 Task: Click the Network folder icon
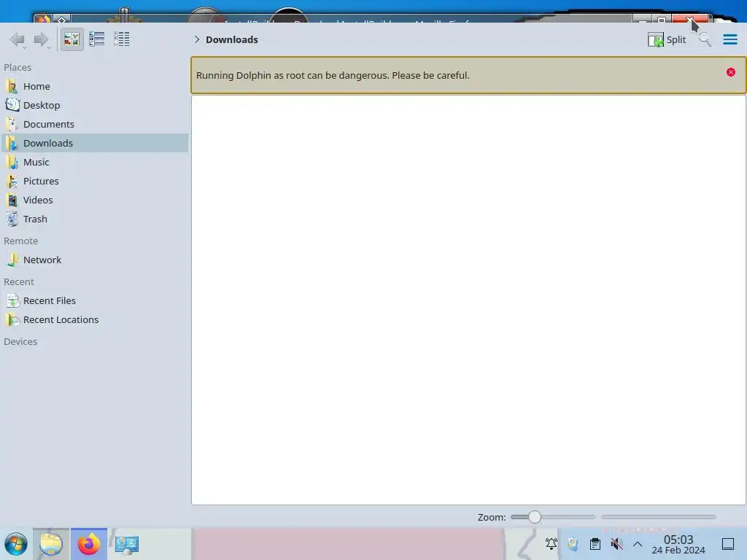(x=12, y=260)
